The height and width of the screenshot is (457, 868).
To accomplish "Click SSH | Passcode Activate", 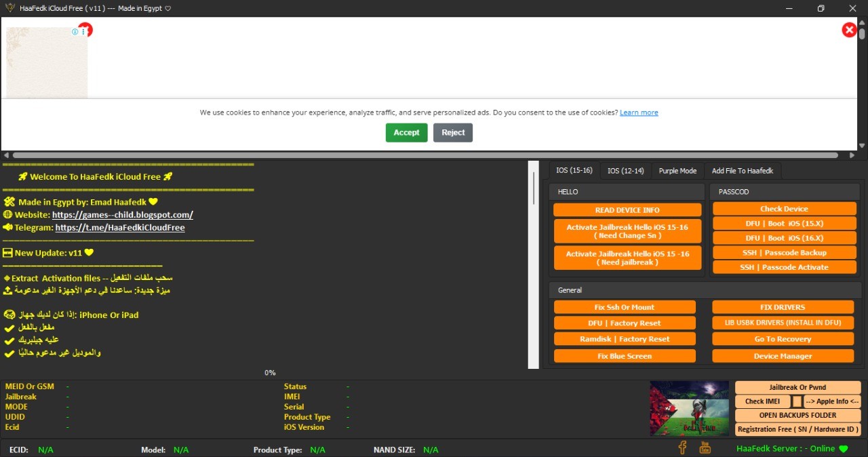I will pyautogui.click(x=784, y=267).
